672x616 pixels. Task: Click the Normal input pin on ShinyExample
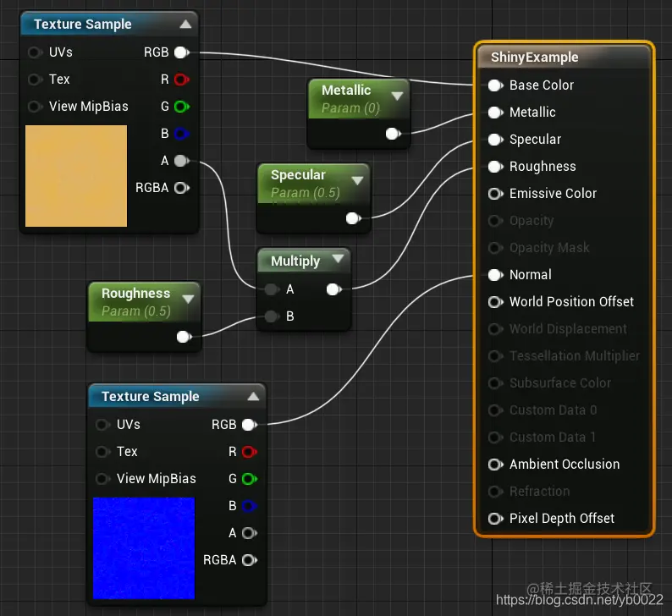click(x=496, y=275)
